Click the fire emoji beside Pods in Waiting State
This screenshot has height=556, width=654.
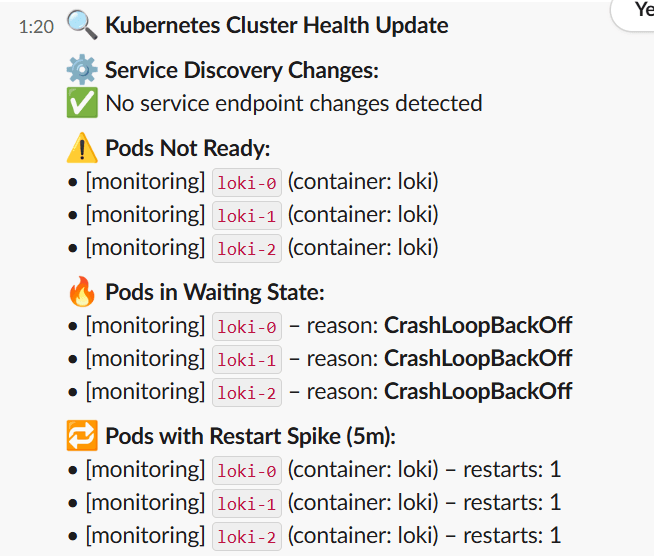point(82,292)
